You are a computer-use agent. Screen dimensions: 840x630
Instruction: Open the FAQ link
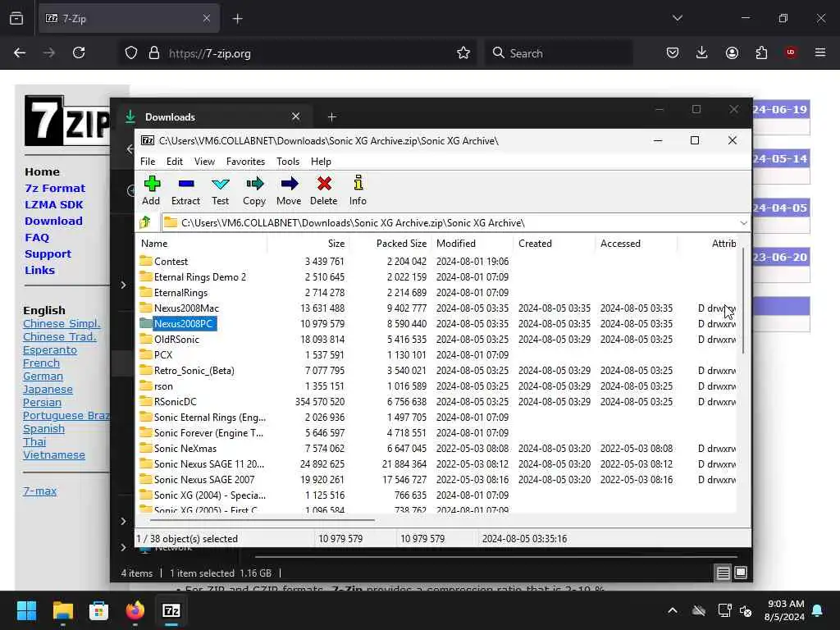36,237
